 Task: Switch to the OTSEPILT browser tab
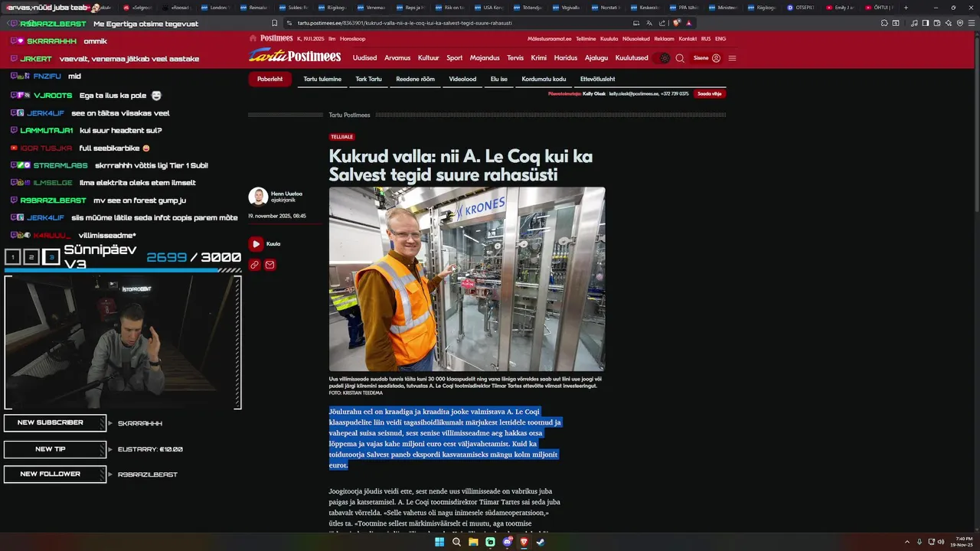click(802, 8)
